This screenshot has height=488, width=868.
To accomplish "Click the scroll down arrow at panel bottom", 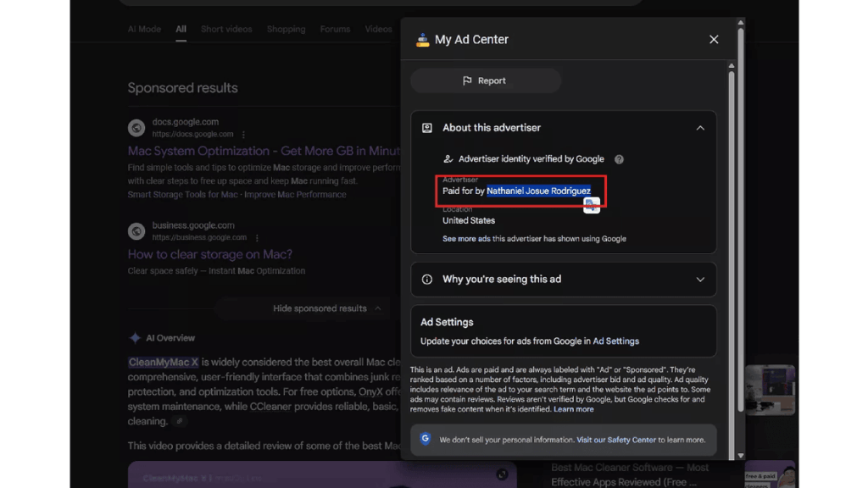I will pos(741,456).
